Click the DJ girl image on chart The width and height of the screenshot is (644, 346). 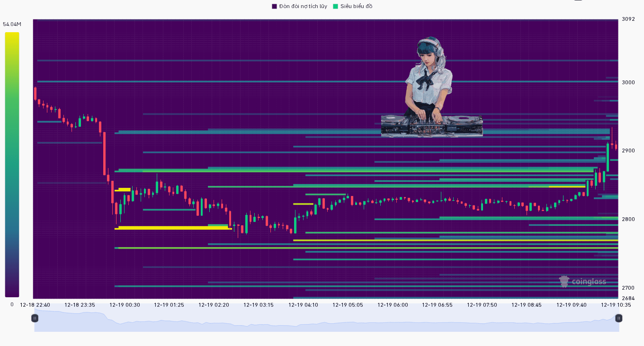click(432, 87)
